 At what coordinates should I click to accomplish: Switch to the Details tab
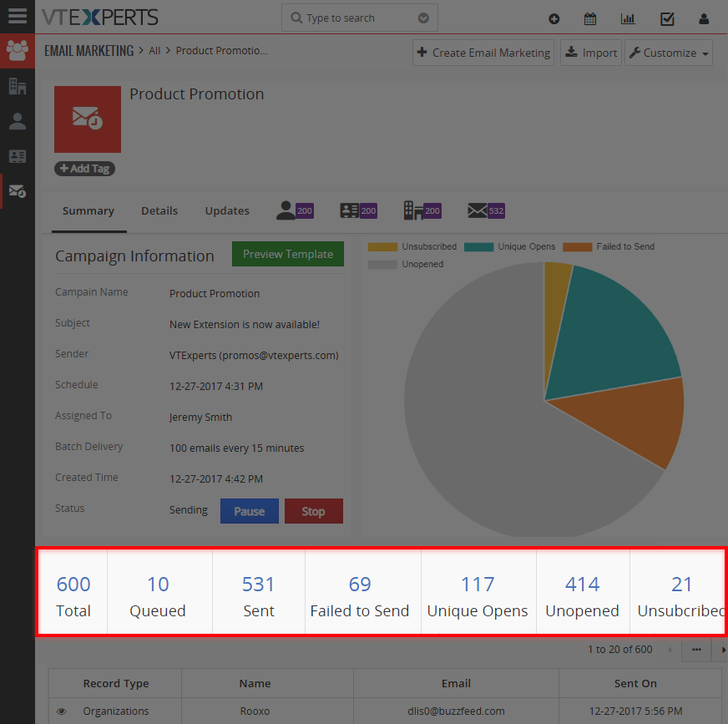point(159,210)
